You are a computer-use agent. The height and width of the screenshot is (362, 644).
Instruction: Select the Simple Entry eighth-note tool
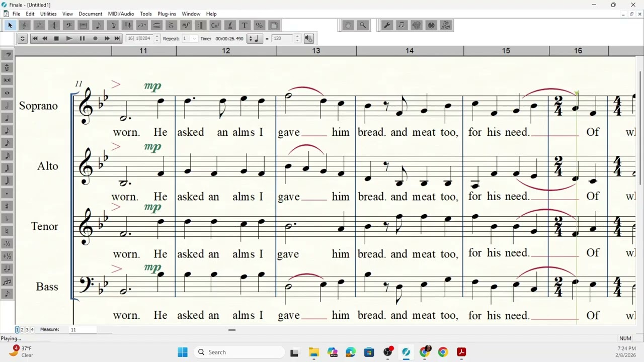click(98, 25)
